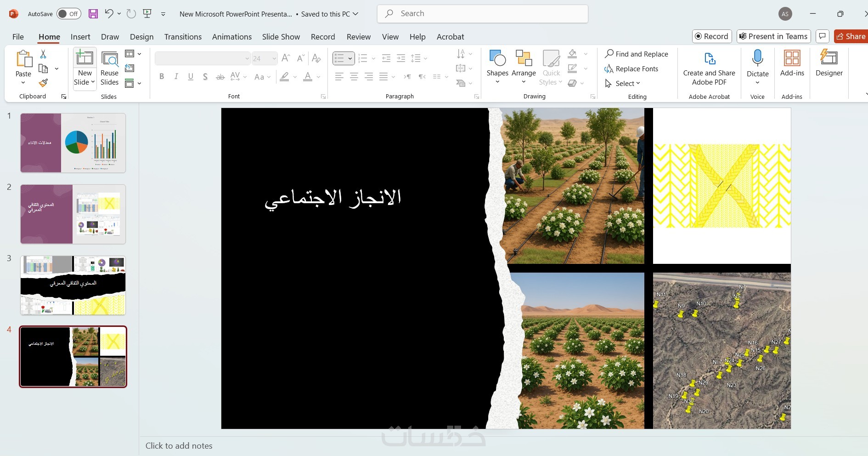
Task: Select the Format Painter brush
Action: click(43, 83)
